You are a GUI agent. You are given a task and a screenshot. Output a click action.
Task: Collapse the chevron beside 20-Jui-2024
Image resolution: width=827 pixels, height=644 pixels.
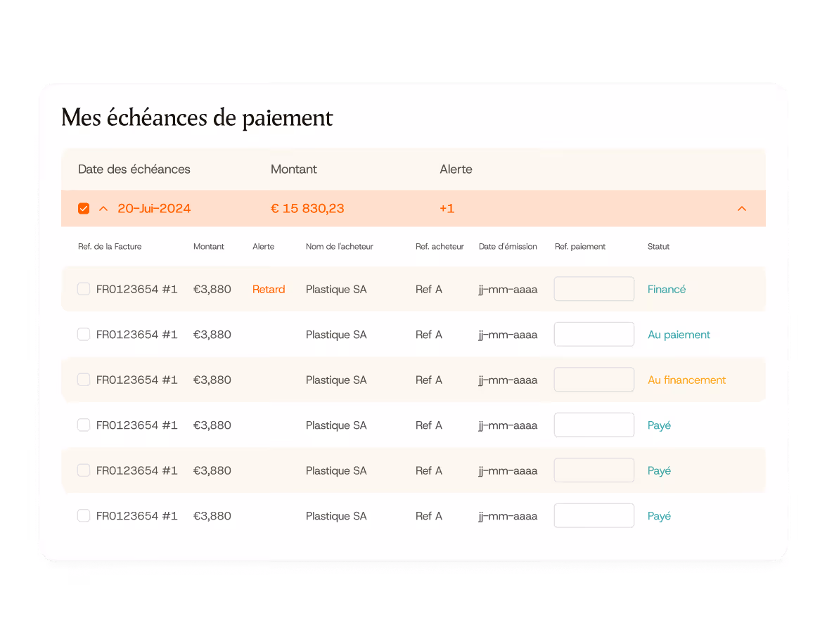pos(103,209)
